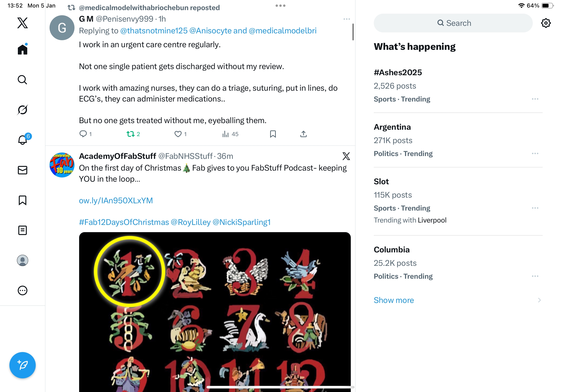Focus the Search input field
Screen dimensions: 561x392
coord(453,23)
